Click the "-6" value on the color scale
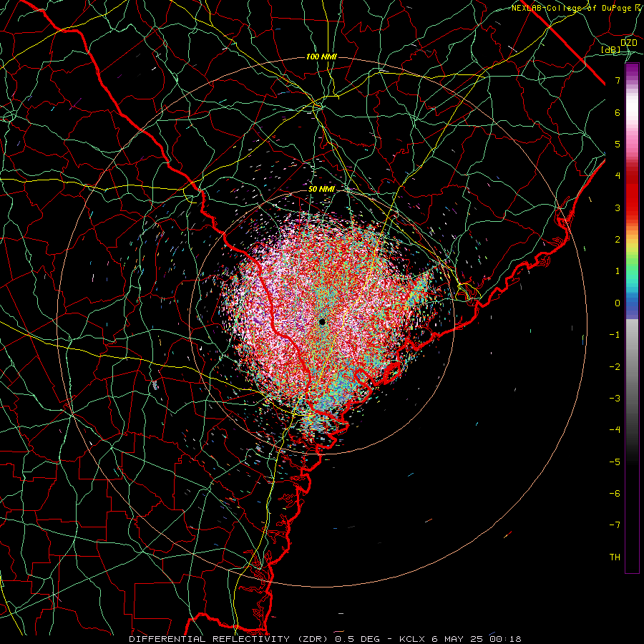The image size is (644, 644). coord(615,493)
